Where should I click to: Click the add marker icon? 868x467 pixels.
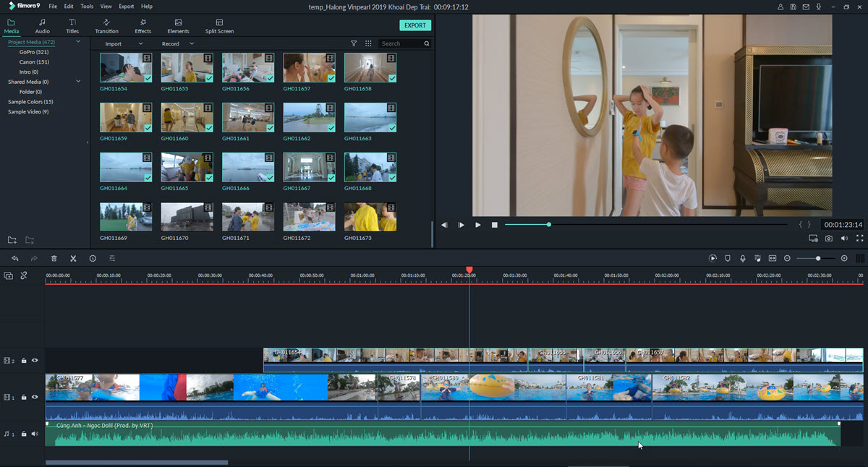tap(728, 258)
